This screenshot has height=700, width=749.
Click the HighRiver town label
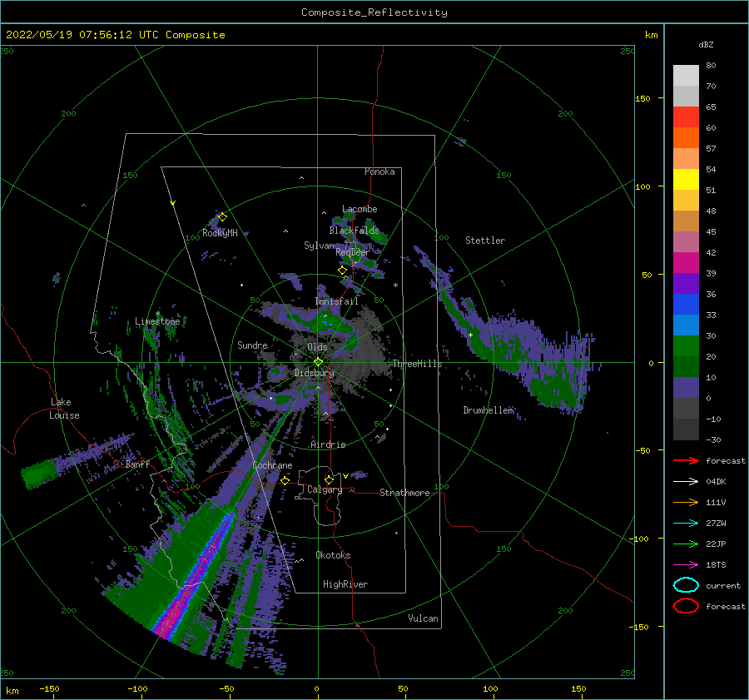point(345,584)
